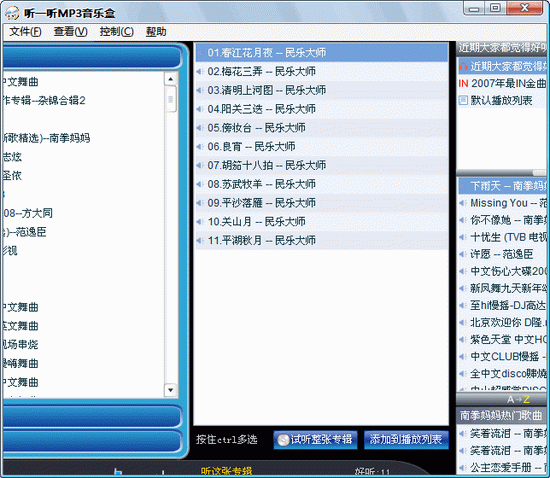This screenshot has width=550, height=478.
Task: Select 08--方大同 in the left album list
Action: pos(28,213)
